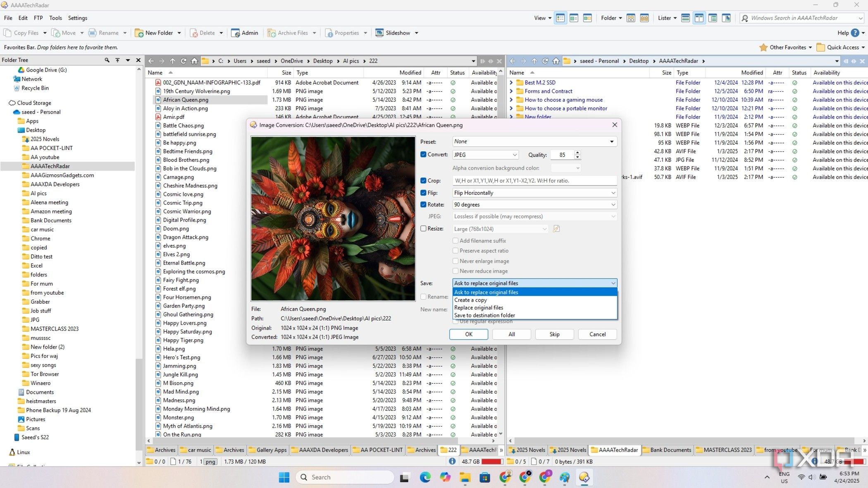Open the File menu

point(8,18)
